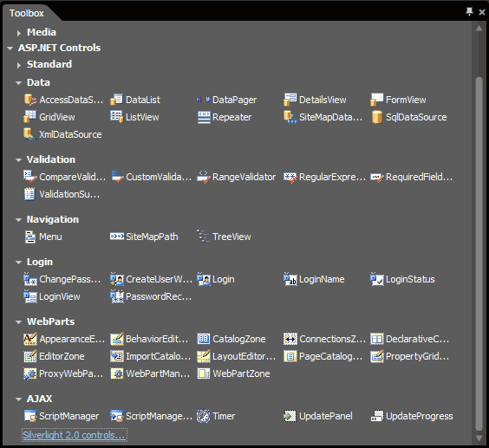
Task: Click the 'CreateUserW...' item label
Action: click(x=159, y=279)
